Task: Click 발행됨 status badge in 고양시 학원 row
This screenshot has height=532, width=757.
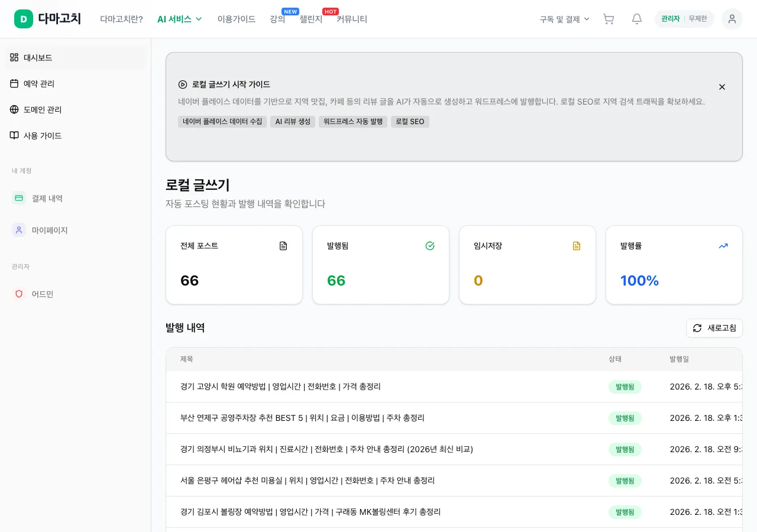Action: 625,387
